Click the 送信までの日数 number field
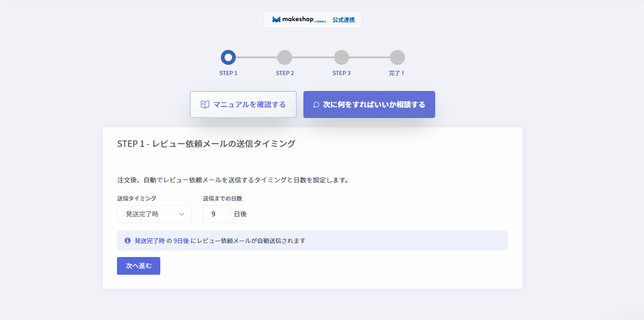The image size is (644, 320). (x=216, y=214)
